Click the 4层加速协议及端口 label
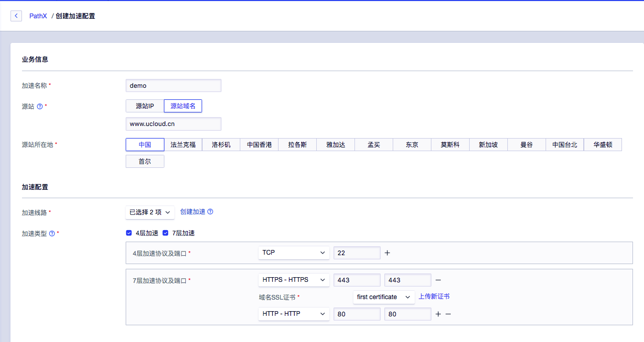 tap(160, 253)
